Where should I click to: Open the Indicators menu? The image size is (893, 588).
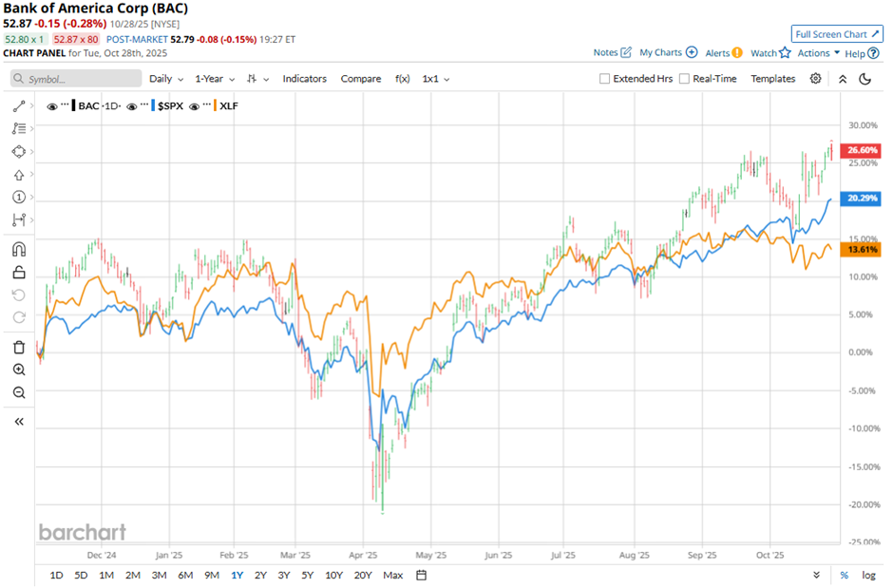304,79
